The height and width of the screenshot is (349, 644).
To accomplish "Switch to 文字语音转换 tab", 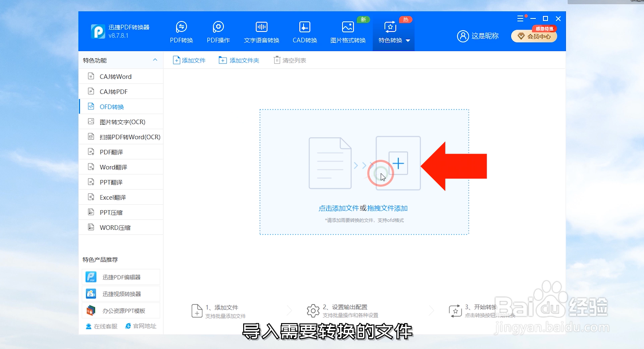I will pos(261,32).
